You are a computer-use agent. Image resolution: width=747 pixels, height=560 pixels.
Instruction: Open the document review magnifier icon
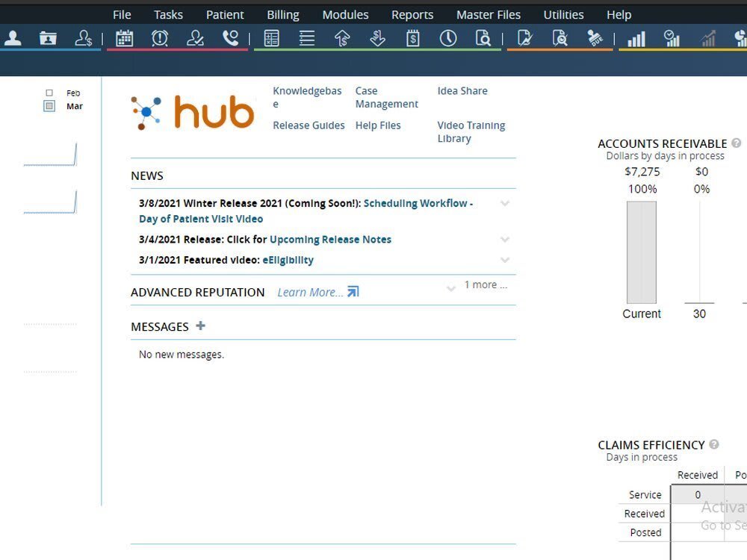pyautogui.click(x=560, y=38)
